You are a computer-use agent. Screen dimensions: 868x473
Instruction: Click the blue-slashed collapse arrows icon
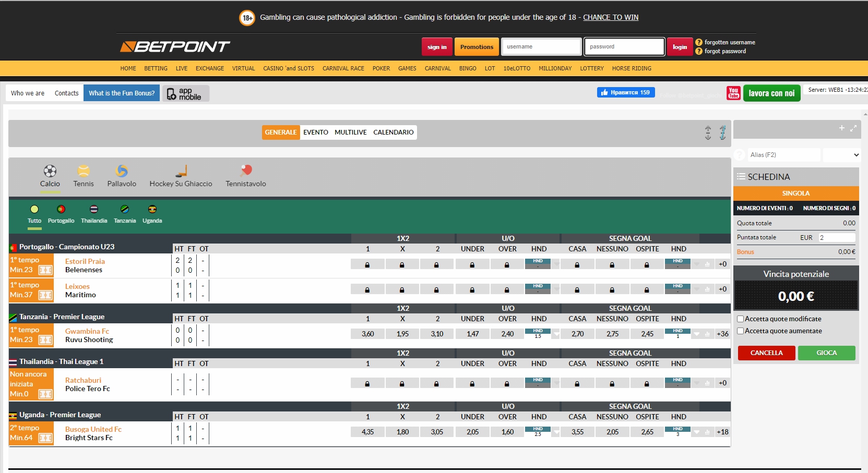tap(722, 132)
